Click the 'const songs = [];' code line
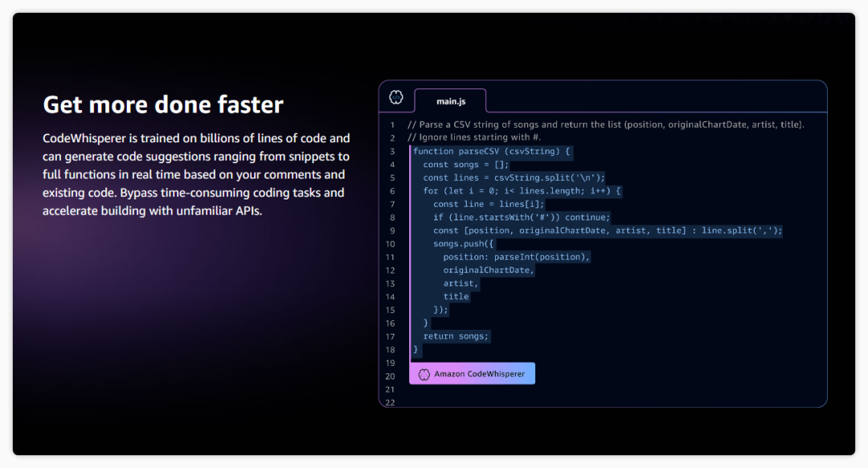This screenshot has width=868, height=468. 465,165
